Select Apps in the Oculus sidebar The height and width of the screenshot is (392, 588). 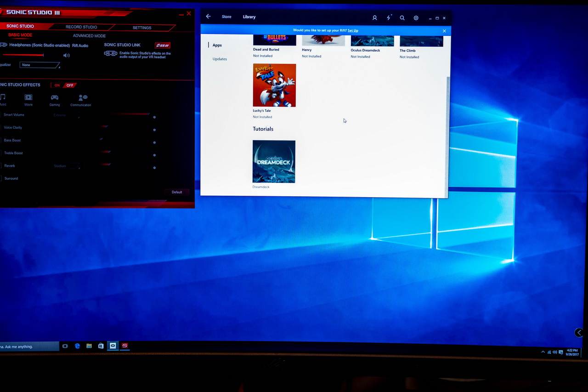(x=217, y=45)
